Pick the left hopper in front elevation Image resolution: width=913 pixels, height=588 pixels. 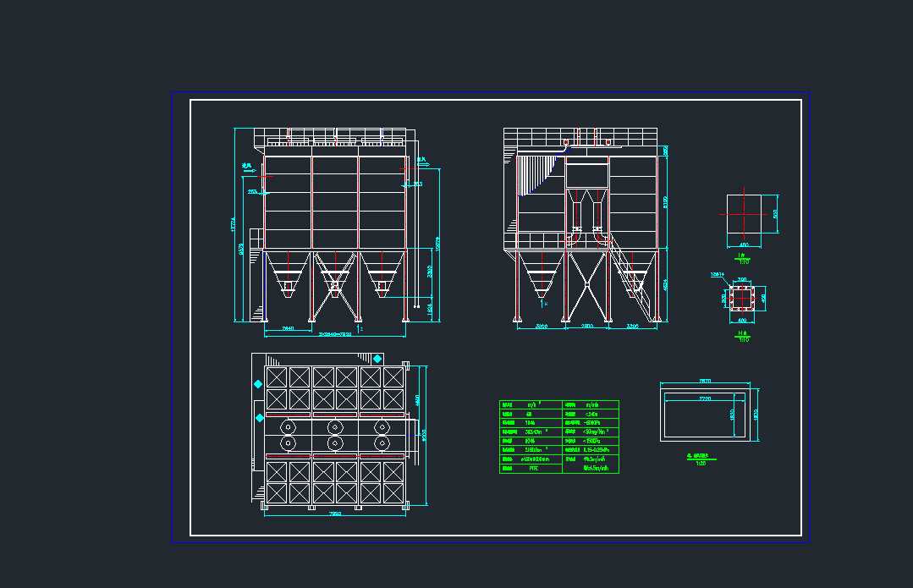(x=288, y=275)
